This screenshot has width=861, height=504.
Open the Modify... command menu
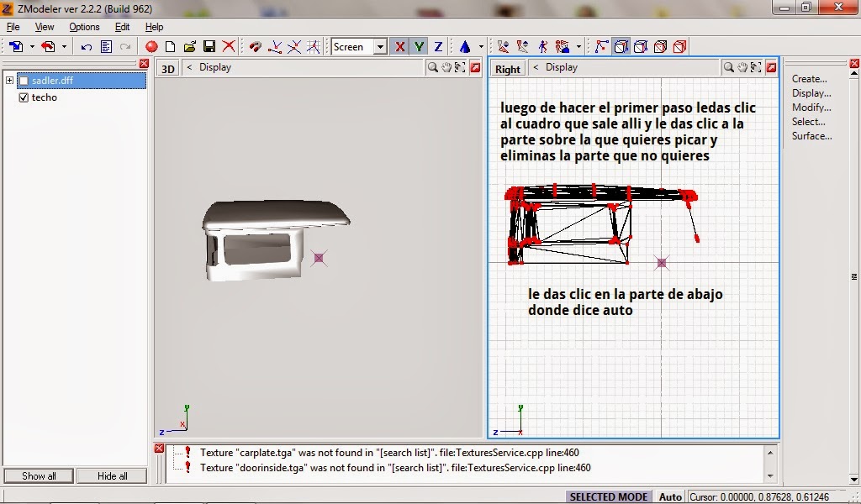pyautogui.click(x=811, y=108)
